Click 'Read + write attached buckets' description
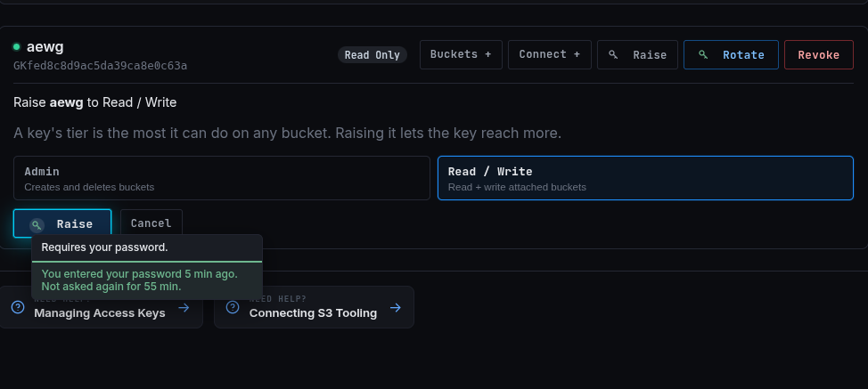Viewport: 868px width, 389px height. pyautogui.click(x=517, y=187)
